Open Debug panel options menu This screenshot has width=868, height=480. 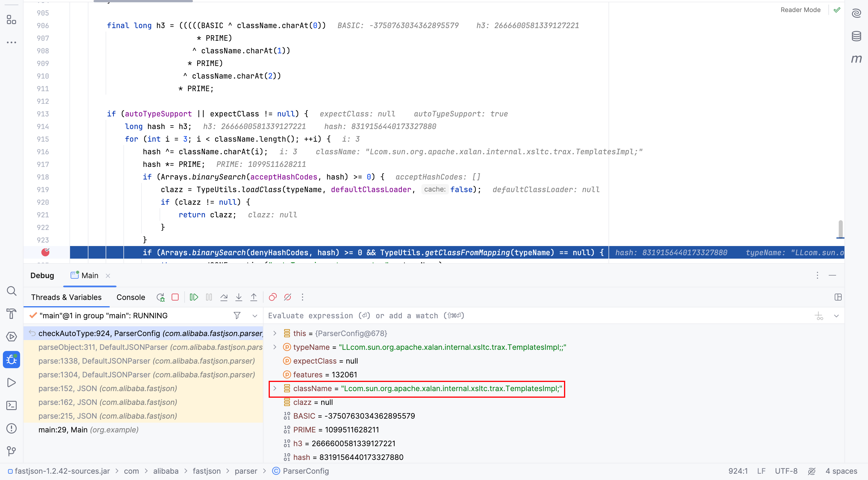click(817, 275)
